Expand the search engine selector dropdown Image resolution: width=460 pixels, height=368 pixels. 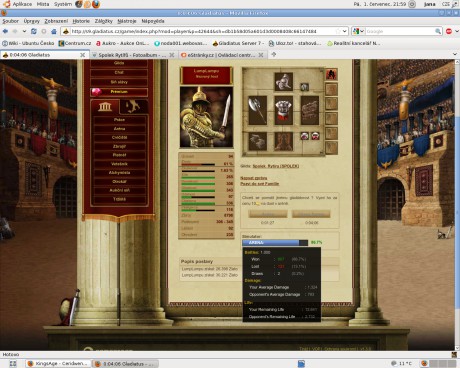pyautogui.click(x=358, y=31)
